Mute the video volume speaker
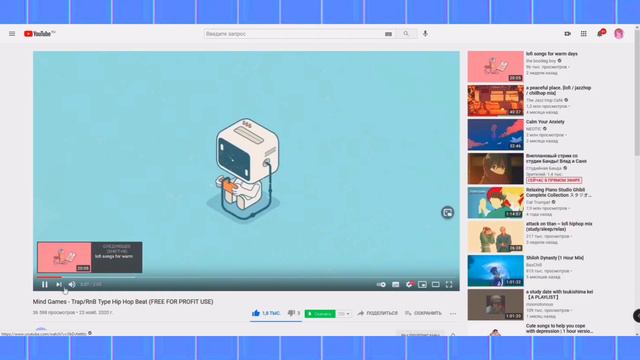This screenshot has height=360, width=640. 72,284
